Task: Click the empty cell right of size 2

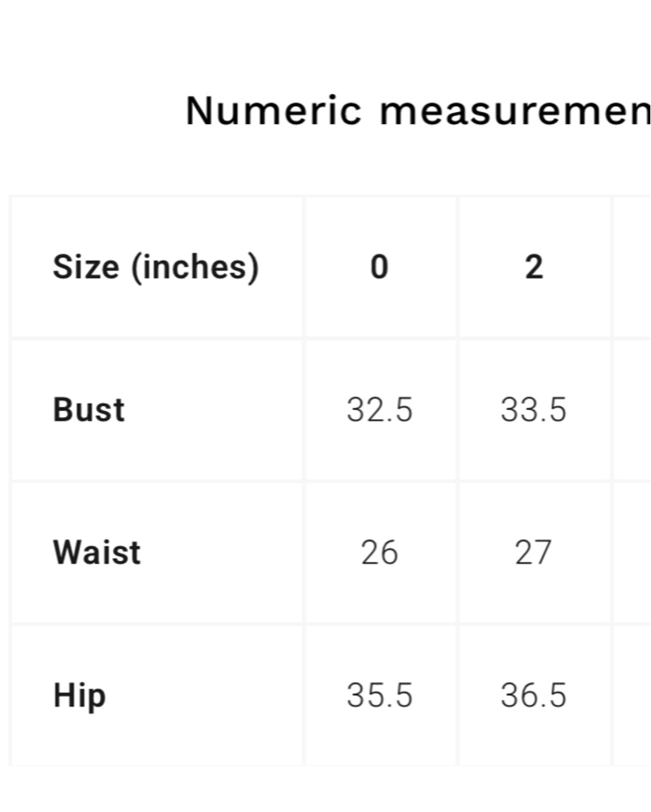Action: click(632, 267)
